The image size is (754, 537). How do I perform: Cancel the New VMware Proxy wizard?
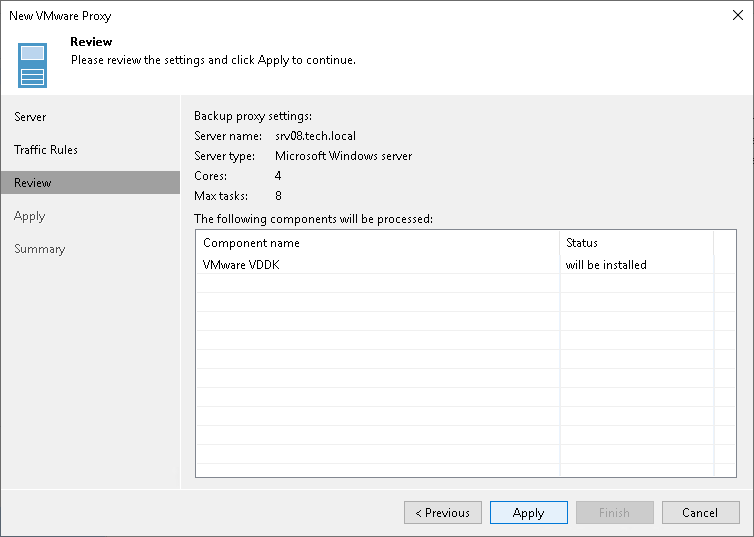[x=700, y=512]
